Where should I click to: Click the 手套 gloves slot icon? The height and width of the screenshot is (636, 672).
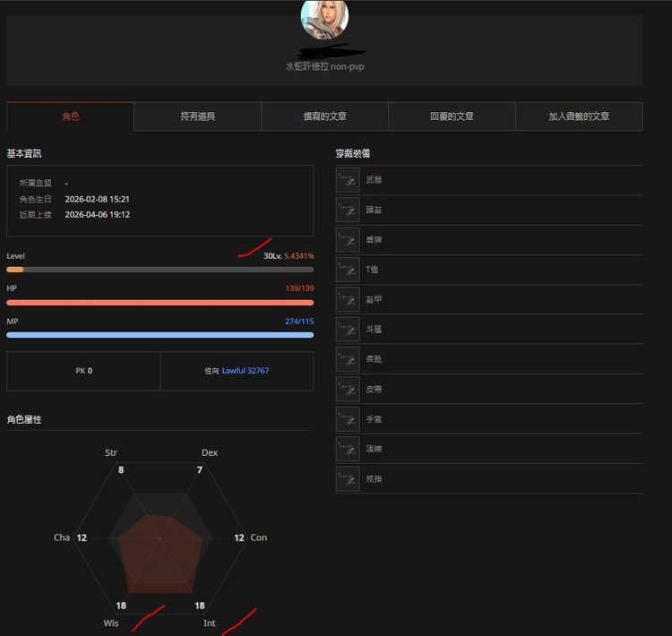(348, 419)
